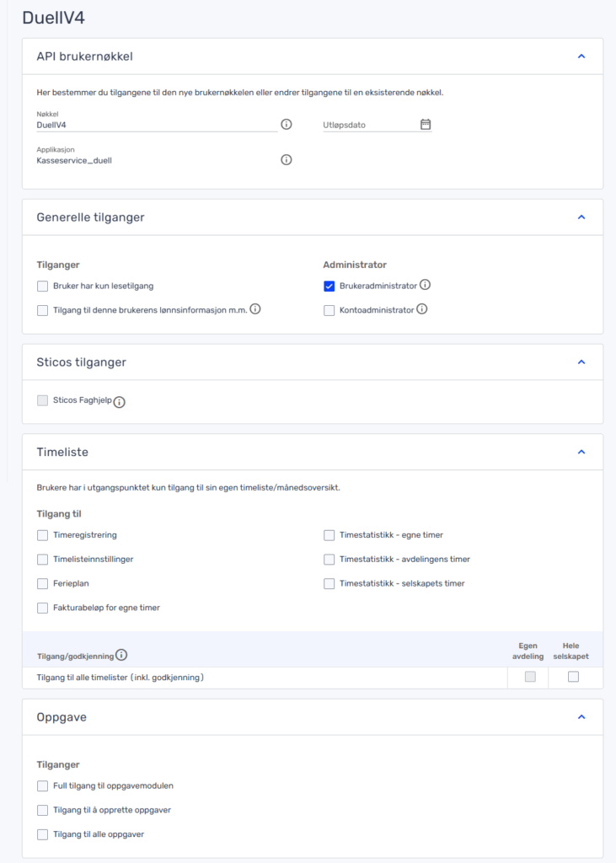Collapse the API brukernøkkel section
Viewport: 616px width, 863px height.
[581, 56]
